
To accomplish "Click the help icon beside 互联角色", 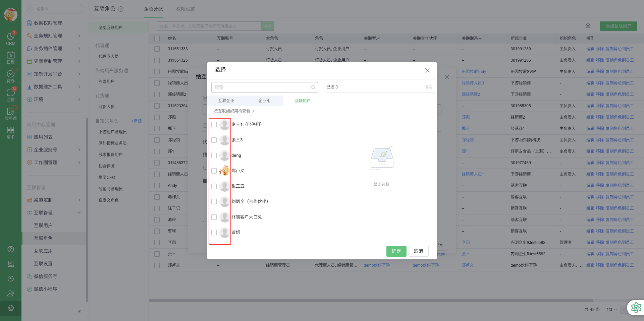I will (121, 9).
